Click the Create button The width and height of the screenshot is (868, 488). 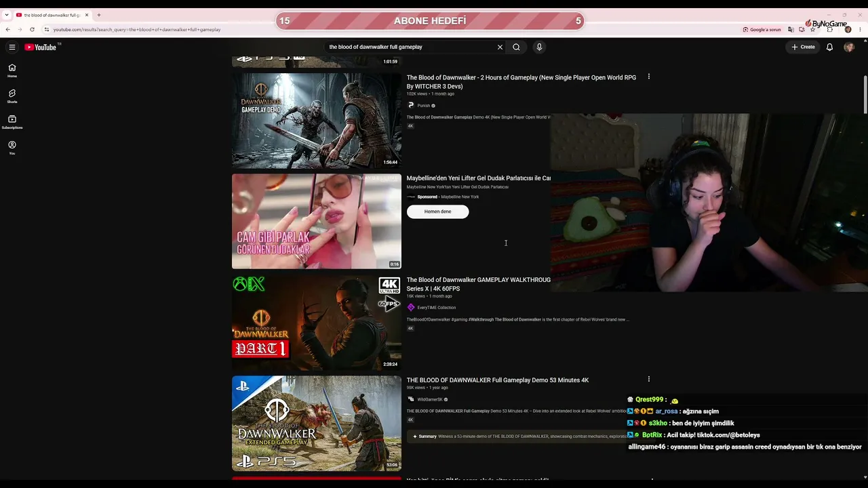[x=804, y=47]
